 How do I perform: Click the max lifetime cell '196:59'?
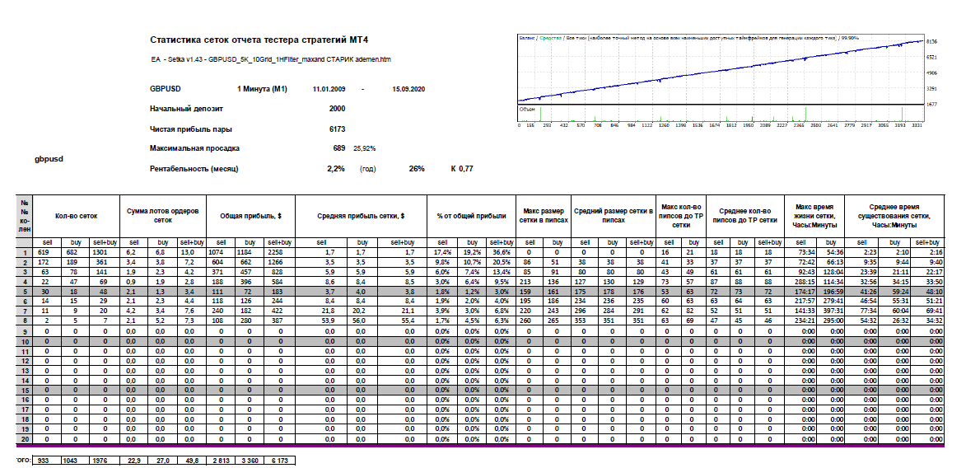(829, 290)
